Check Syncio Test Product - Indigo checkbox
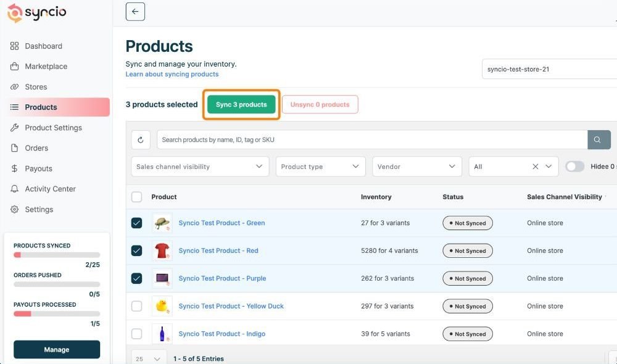 (x=136, y=334)
